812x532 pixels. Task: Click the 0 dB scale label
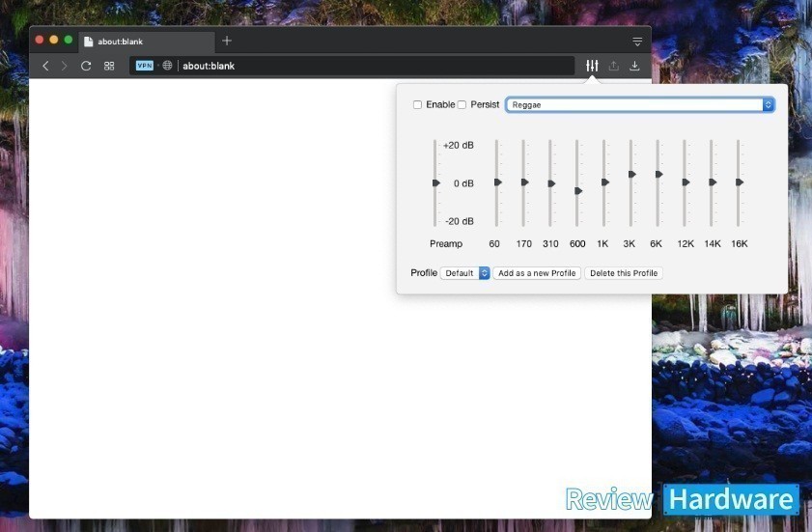pos(463,183)
